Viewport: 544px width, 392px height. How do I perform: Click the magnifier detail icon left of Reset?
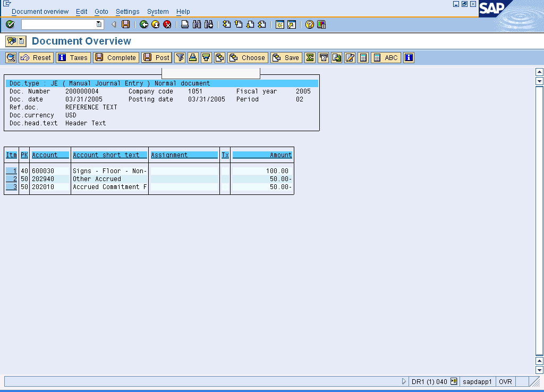pyautogui.click(x=11, y=57)
